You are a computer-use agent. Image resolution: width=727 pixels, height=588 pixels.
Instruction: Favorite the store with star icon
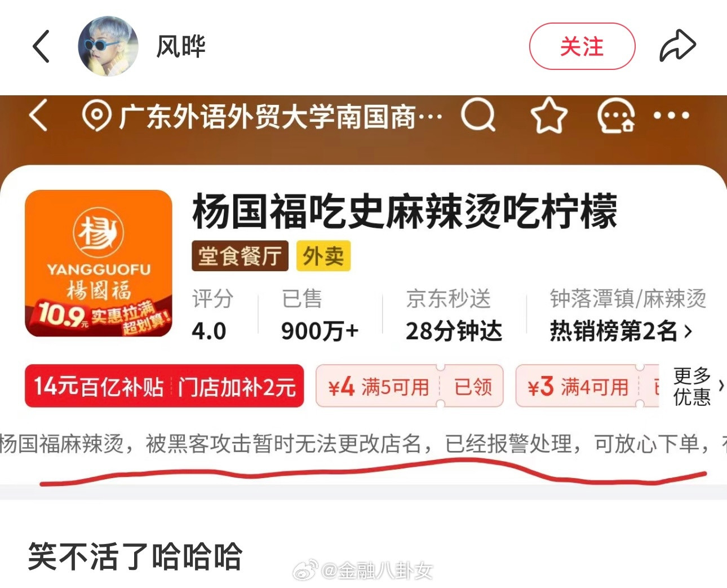[x=549, y=116]
